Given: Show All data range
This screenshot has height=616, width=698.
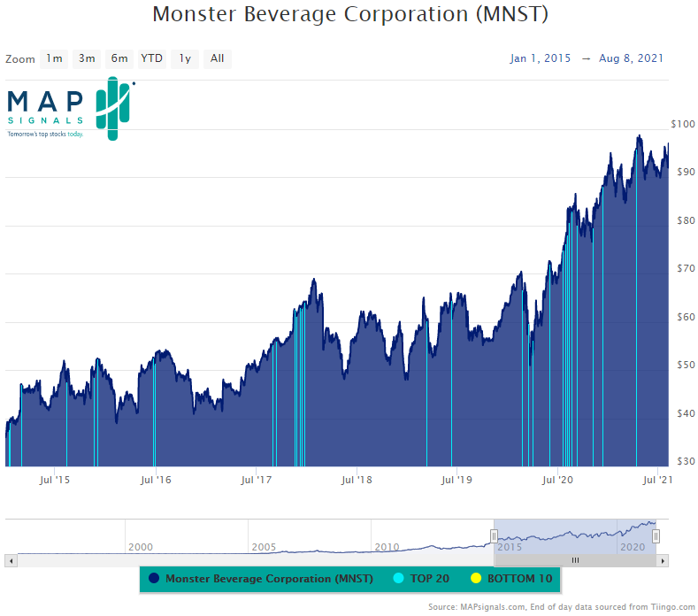Looking at the screenshot, I should coord(218,58).
